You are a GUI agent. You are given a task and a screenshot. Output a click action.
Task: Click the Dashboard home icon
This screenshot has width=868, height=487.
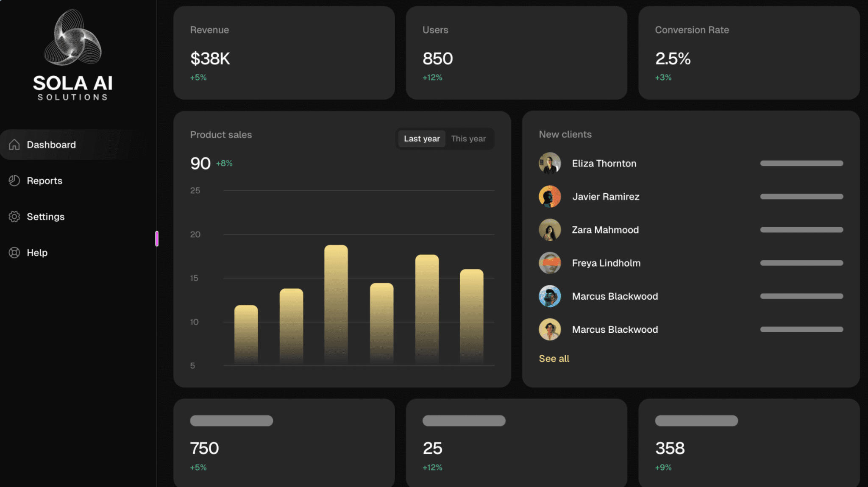[14, 145]
